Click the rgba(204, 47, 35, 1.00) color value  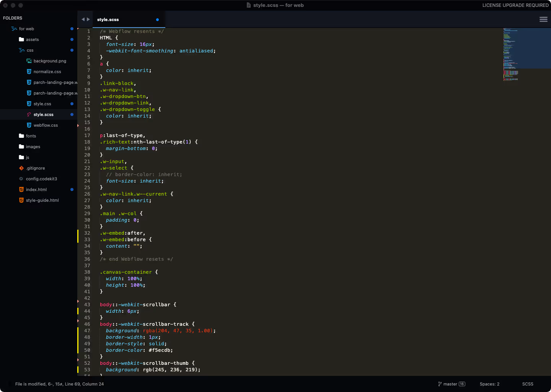(178, 331)
